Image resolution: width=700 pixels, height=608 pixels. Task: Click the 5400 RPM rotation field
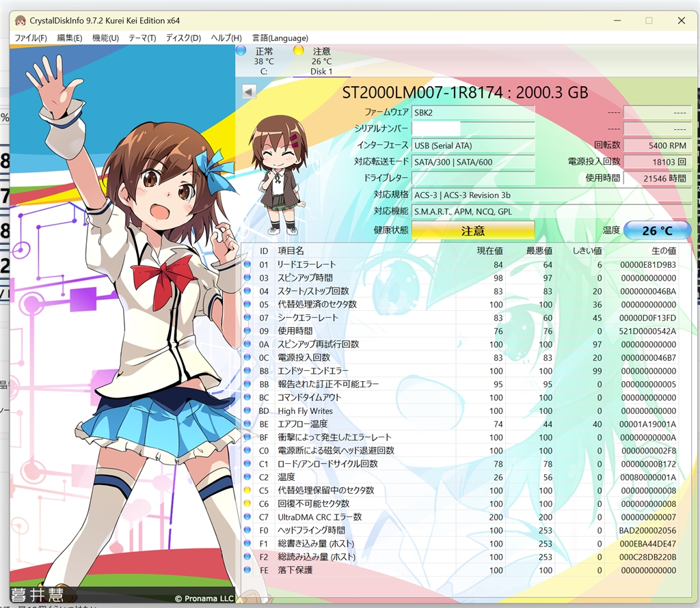pyautogui.click(x=657, y=146)
